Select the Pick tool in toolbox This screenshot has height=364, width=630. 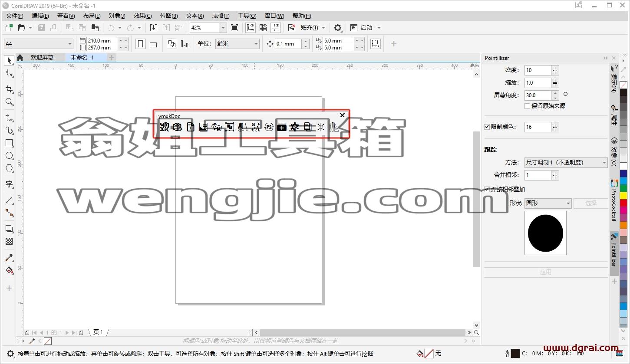click(x=9, y=60)
